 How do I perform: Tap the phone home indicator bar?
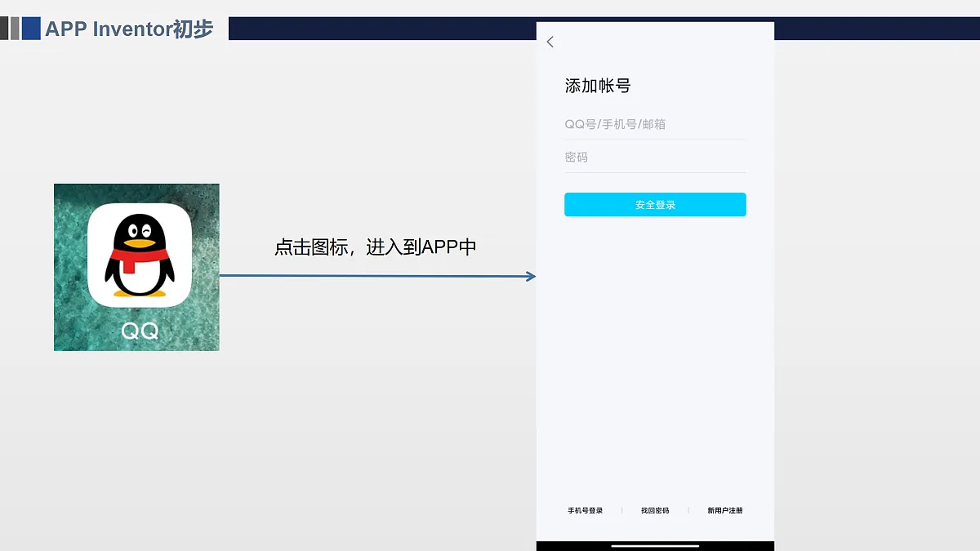[655, 545]
